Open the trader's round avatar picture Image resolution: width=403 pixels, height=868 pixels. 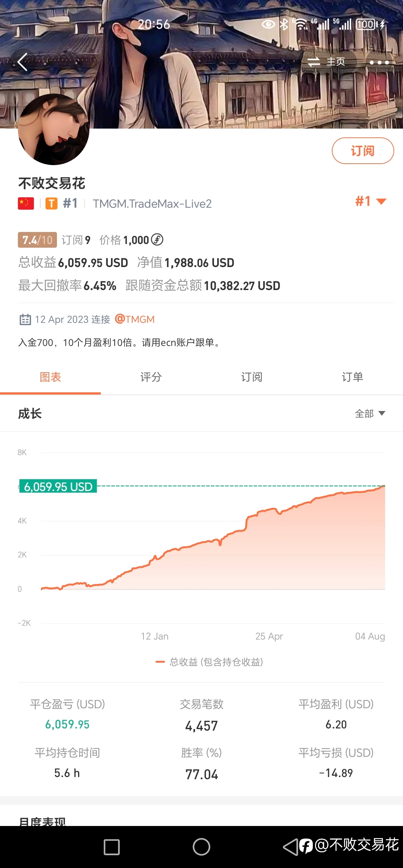(x=54, y=129)
